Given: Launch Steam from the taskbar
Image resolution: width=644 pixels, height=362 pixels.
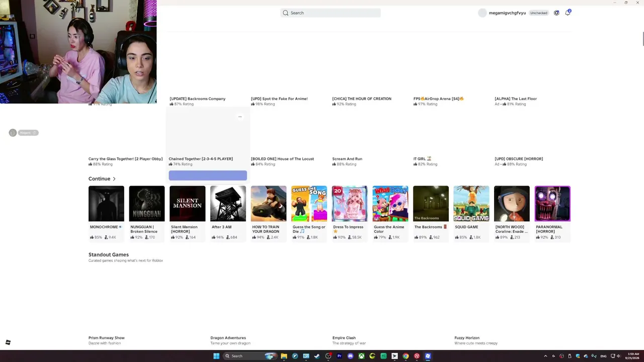Looking at the screenshot, I should [x=317, y=356].
